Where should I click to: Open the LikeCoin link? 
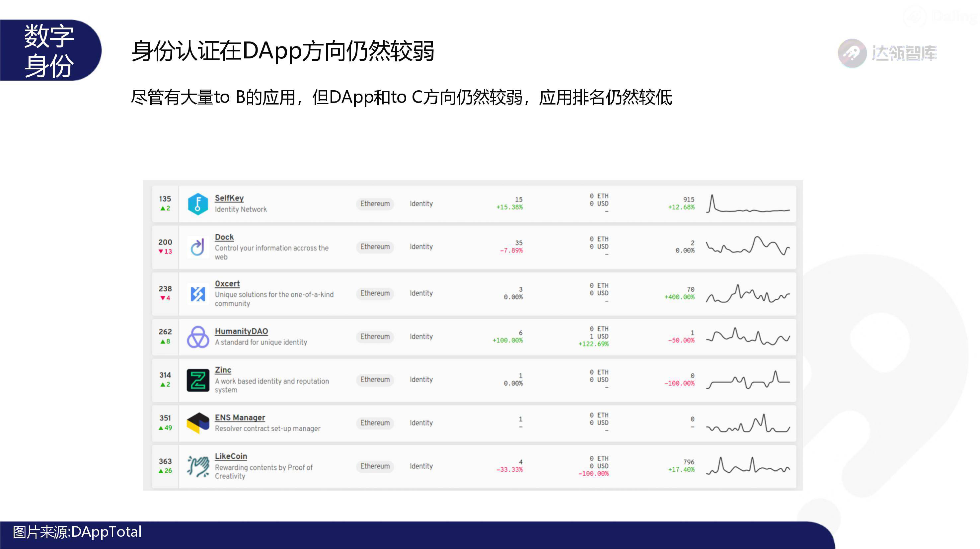(x=231, y=456)
